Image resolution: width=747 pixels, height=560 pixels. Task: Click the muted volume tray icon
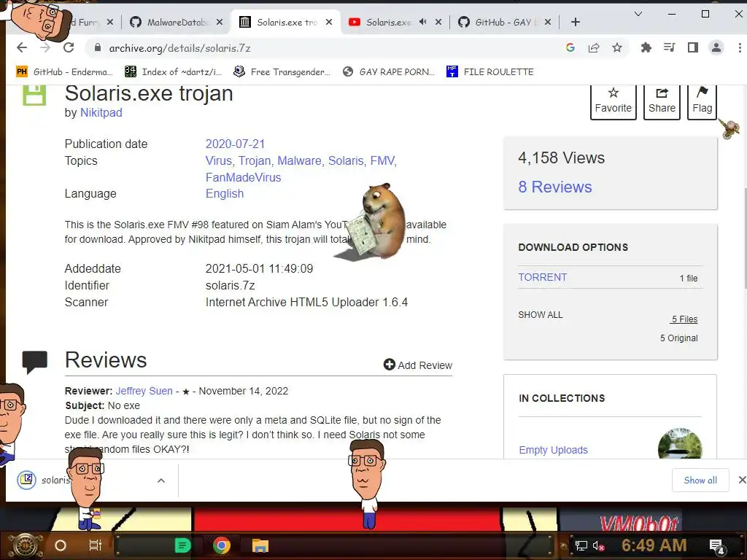[x=598, y=545]
